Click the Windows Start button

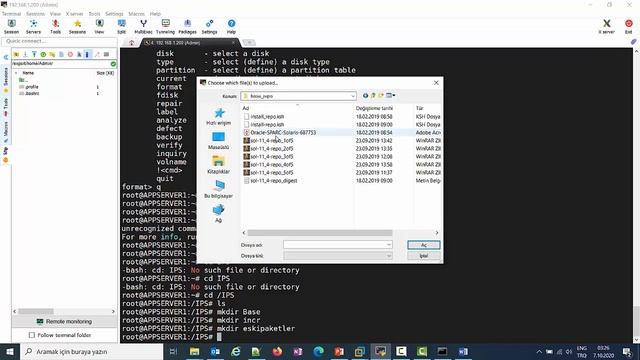9,351
